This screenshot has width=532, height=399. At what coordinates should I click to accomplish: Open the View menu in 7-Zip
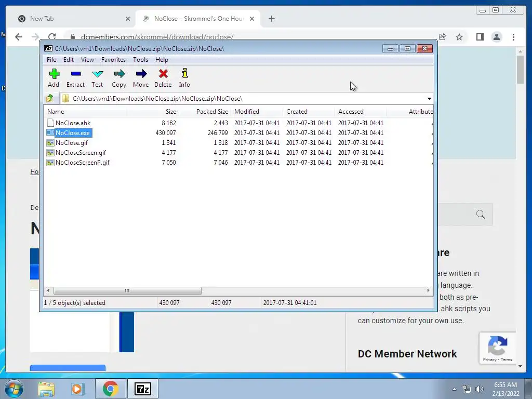pyautogui.click(x=87, y=60)
